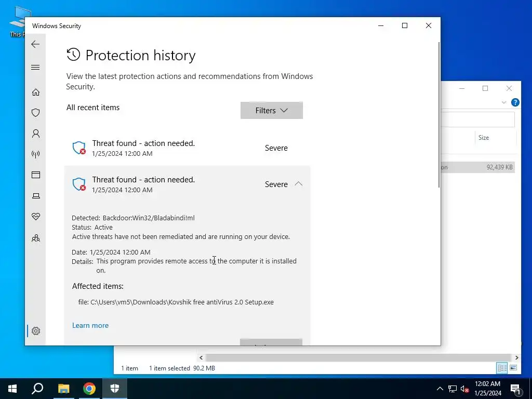
Task: Expand the ribbon chevron in File Explorer
Action: tap(504, 102)
